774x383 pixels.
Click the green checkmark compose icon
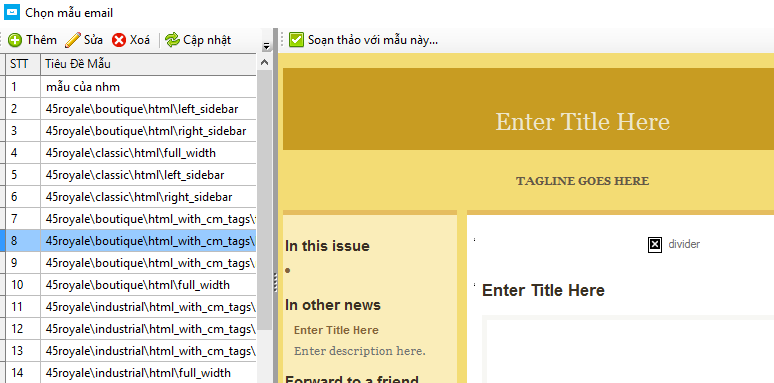pos(296,40)
